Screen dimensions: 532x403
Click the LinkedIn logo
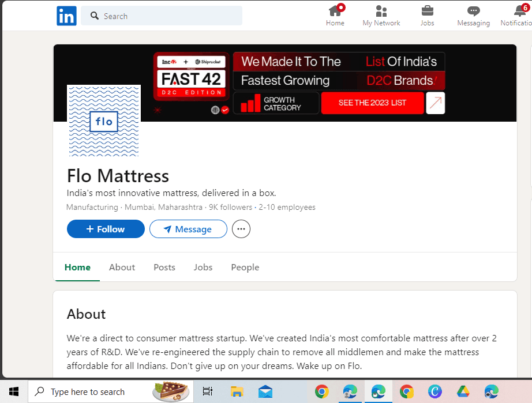pos(66,16)
